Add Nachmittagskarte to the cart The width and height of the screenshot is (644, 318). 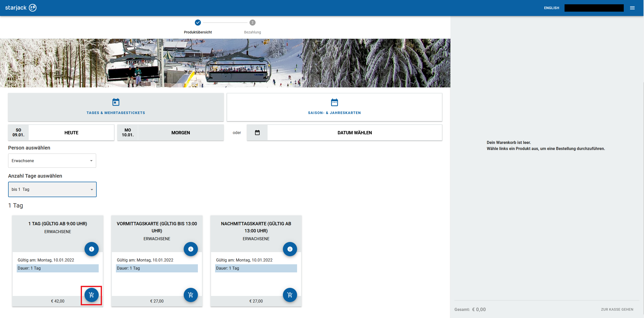click(290, 295)
